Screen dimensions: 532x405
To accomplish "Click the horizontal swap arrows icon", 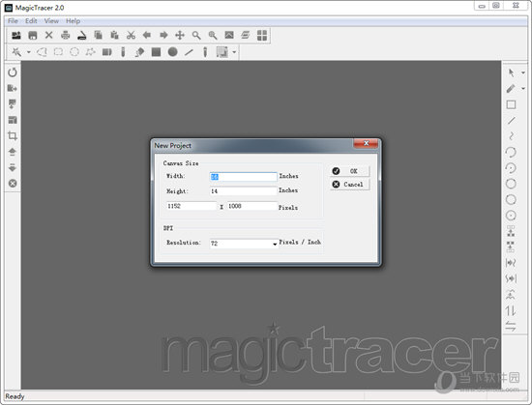I will 511,327.
